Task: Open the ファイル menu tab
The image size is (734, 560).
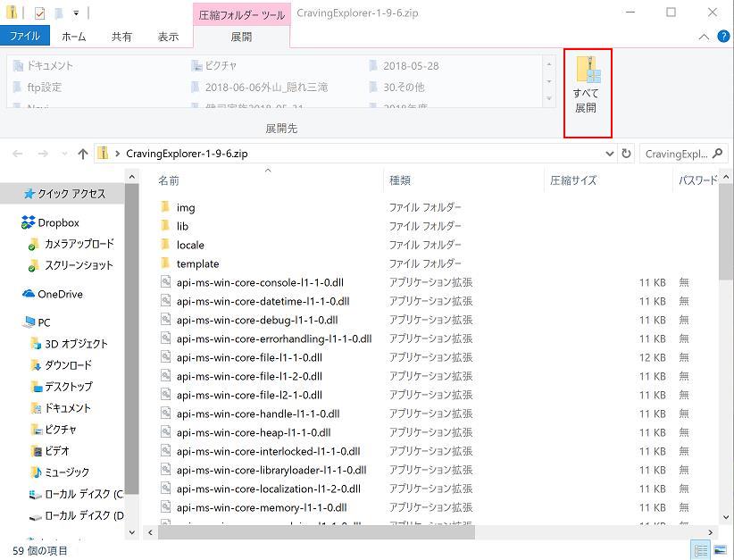Action: pos(25,36)
